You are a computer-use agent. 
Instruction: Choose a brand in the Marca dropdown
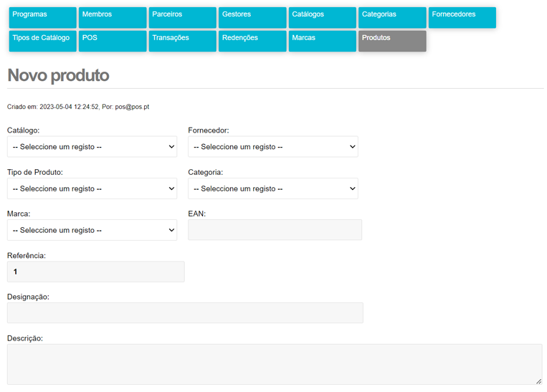coord(92,230)
